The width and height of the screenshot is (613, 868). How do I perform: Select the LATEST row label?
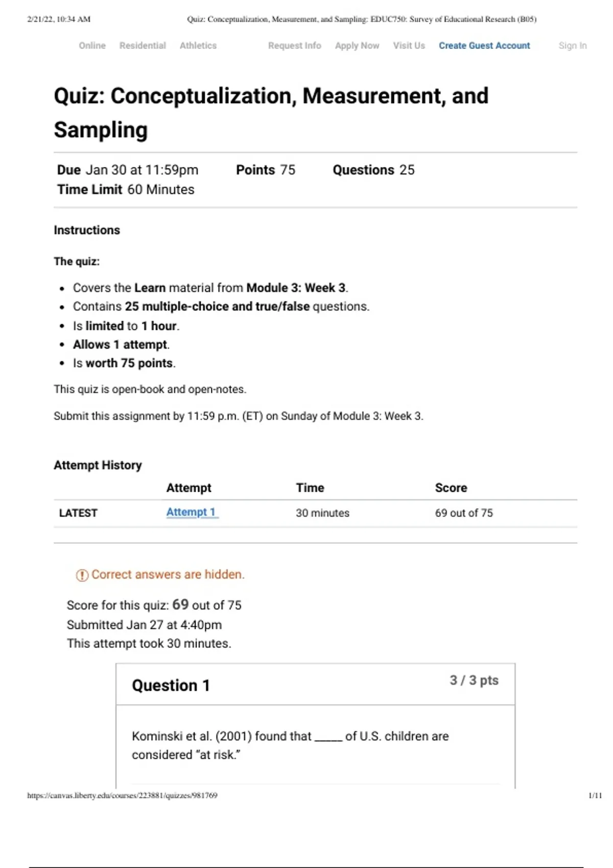[x=78, y=513]
